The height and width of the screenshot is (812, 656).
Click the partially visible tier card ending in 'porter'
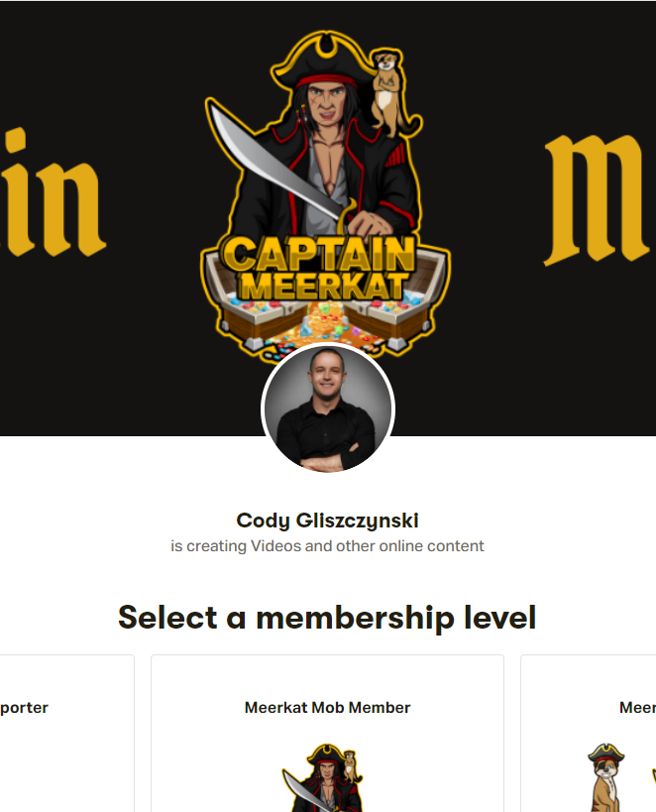click(x=66, y=734)
